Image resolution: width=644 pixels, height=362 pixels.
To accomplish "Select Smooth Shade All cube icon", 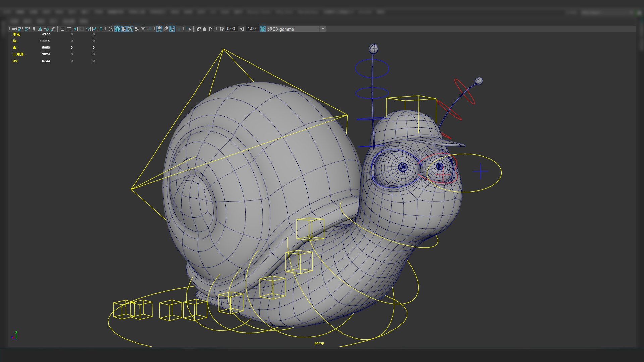I will (117, 29).
